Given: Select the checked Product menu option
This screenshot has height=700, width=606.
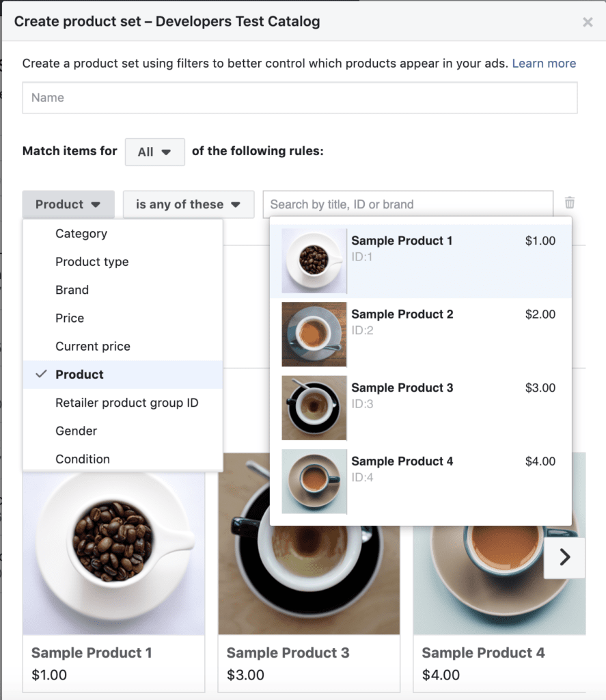Looking at the screenshot, I should point(80,375).
